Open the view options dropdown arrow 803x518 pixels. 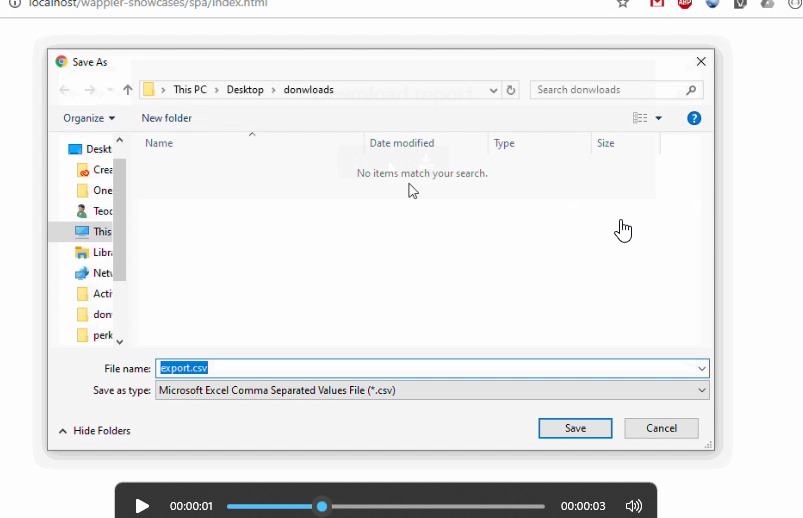click(x=659, y=118)
